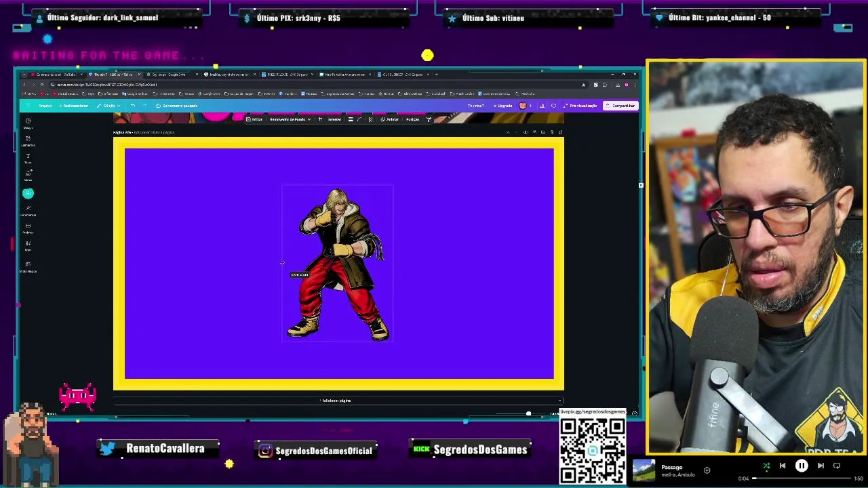The height and width of the screenshot is (488, 868).
Task: Skip to next track in music player
Action: [821, 466]
